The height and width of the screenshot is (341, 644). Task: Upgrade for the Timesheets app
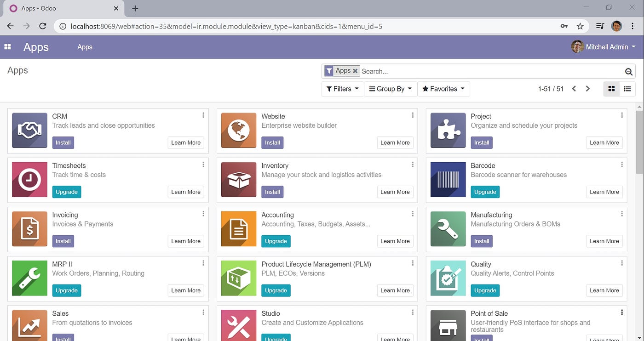[67, 192]
